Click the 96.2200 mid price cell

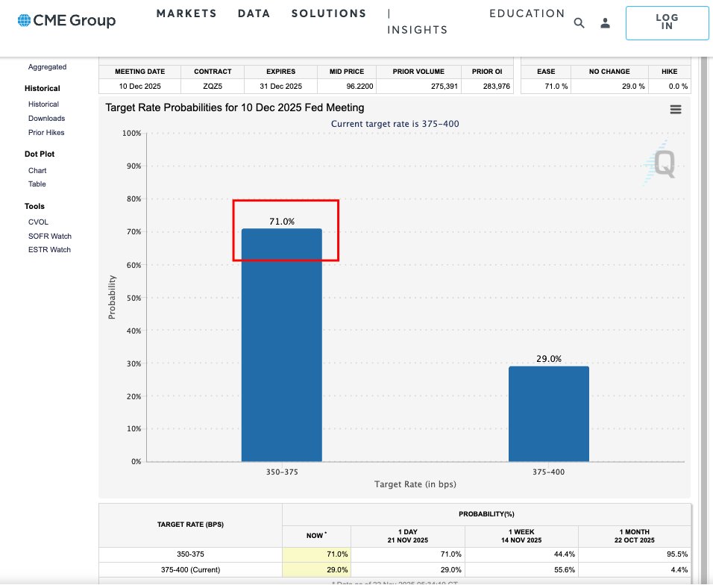[347, 86]
